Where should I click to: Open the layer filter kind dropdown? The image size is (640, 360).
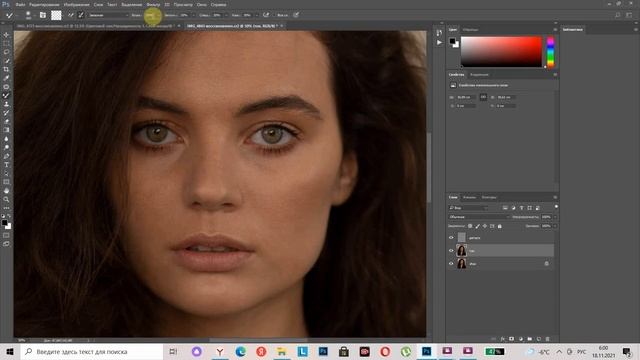[468, 208]
